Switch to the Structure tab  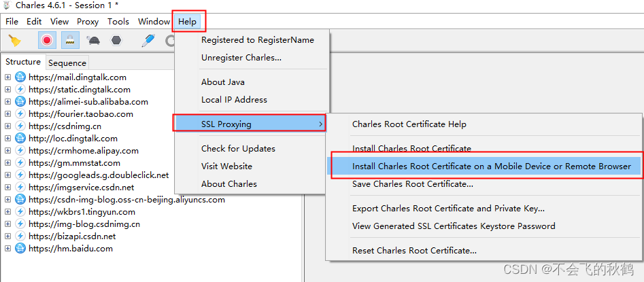[23, 62]
